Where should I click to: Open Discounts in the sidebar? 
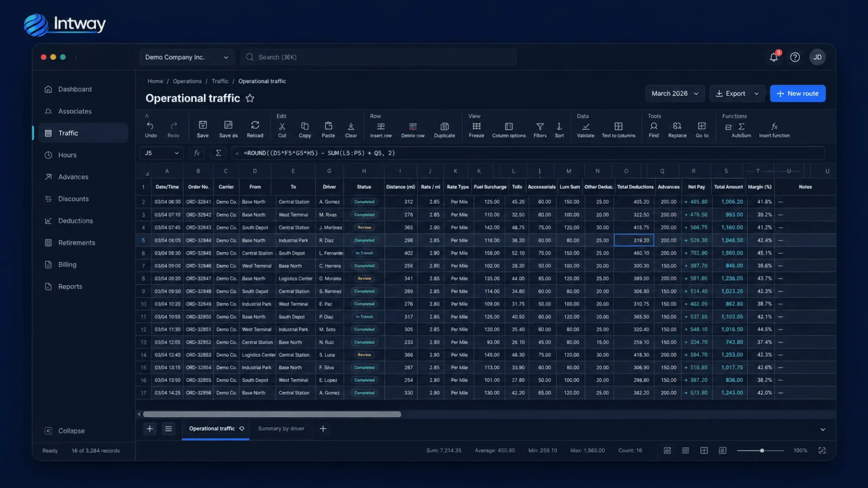pos(82,199)
